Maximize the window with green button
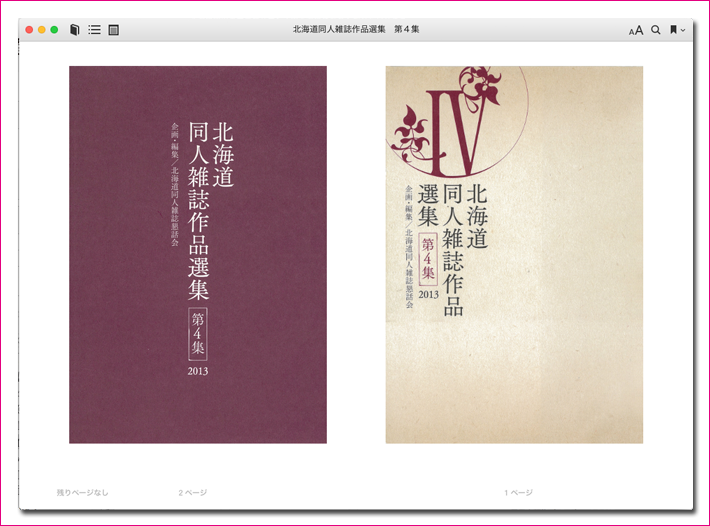Image resolution: width=710 pixels, height=526 pixels. 54,30
